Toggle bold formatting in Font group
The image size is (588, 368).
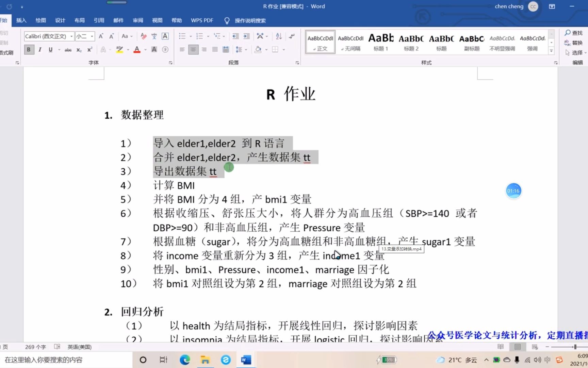pos(29,49)
